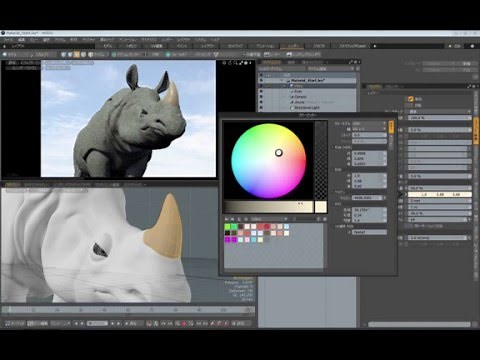Viewport: 480px width, 360px height.
Task: Collapse the Material_Start.lxo scene tree
Action: (282, 80)
